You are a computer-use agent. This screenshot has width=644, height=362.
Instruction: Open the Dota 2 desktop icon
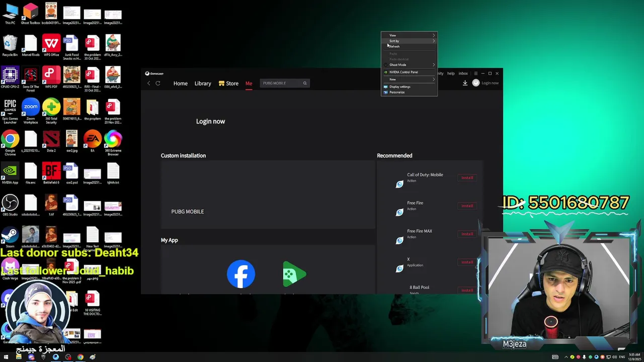coord(51,141)
